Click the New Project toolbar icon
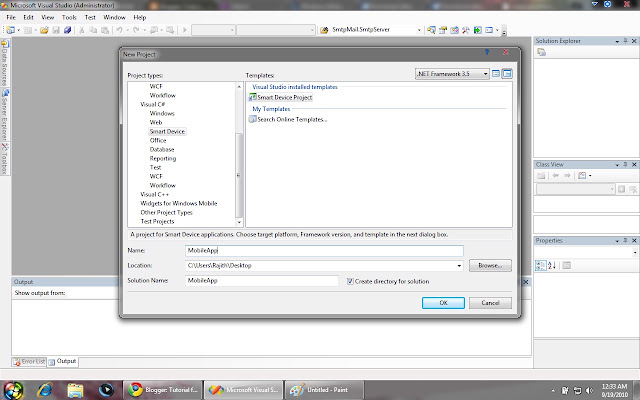 10,30
